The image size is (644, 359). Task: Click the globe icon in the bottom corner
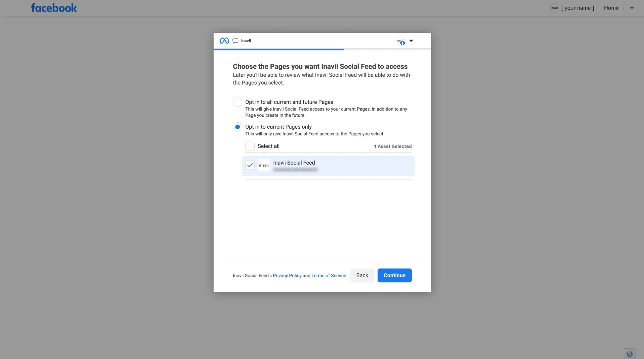(629, 354)
